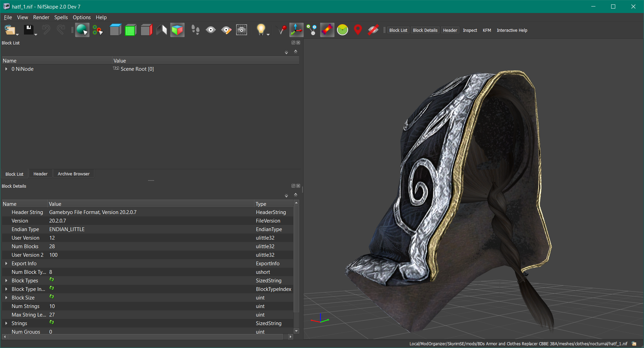644x348 pixels.
Task: Click the yellow-green circle icon
Action: point(343,30)
